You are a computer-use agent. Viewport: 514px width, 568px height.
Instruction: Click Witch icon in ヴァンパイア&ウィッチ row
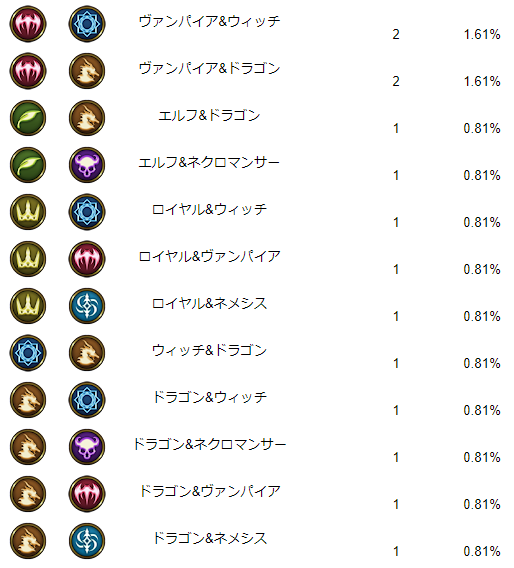tap(87, 24)
